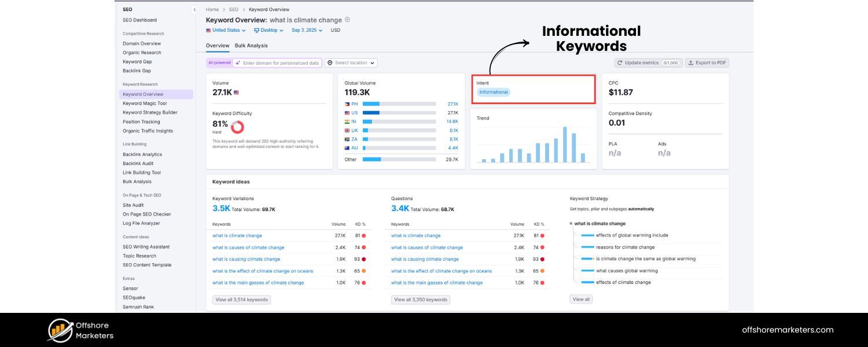Click the export icon on Export to PDF
This screenshot has width=868, height=347.
pyautogui.click(x=690, y=62)
